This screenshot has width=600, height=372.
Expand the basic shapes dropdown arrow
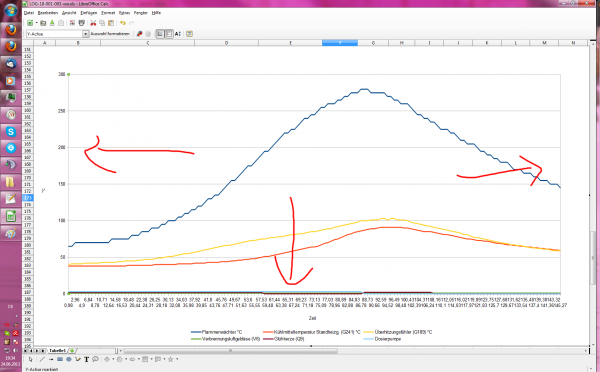(113, 359)
